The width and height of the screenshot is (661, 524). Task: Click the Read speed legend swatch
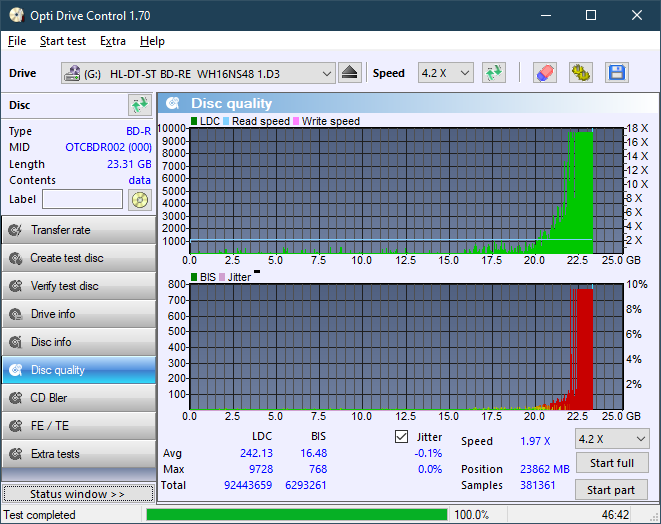tap(226, 121)
